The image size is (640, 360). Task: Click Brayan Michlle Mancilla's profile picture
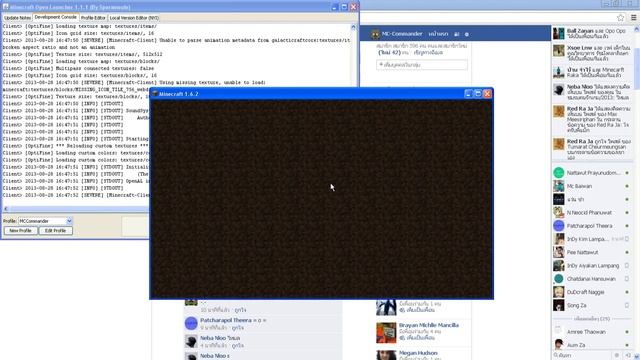[386, 333]
